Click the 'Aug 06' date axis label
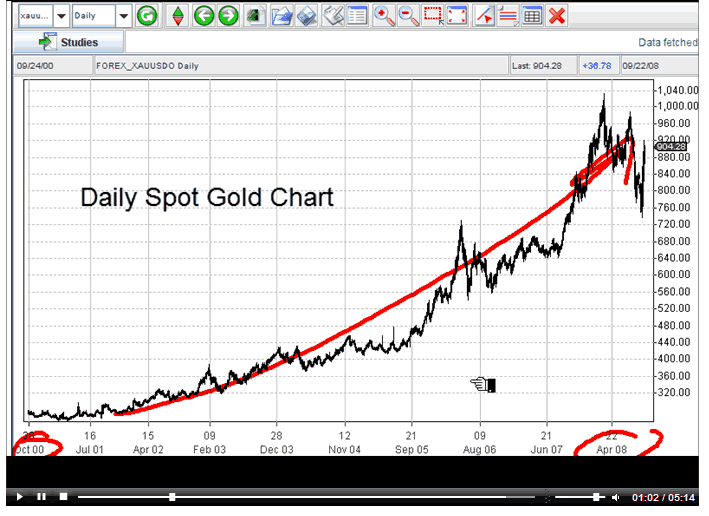709x516 pixels. coord(479,450)
